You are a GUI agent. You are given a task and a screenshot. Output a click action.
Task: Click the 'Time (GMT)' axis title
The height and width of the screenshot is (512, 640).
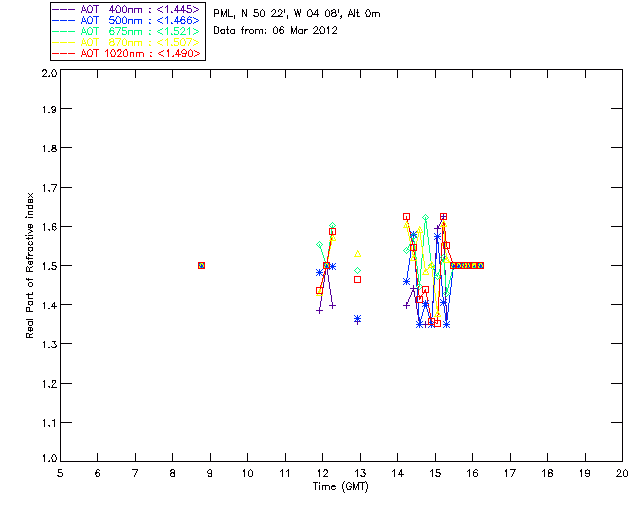pos(341,487)
